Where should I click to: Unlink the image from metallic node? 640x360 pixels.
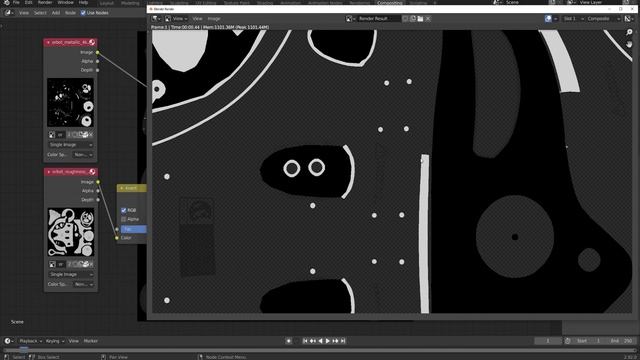coord(91,135)
